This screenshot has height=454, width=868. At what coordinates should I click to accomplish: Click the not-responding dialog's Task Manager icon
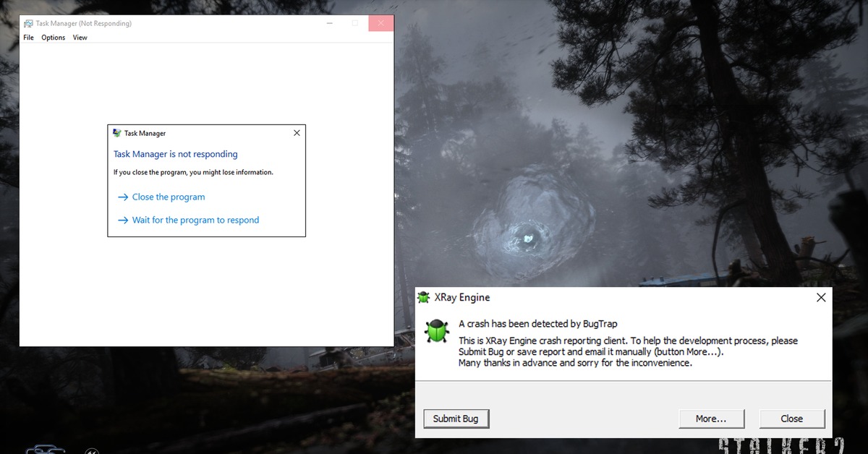pos(117,133)
